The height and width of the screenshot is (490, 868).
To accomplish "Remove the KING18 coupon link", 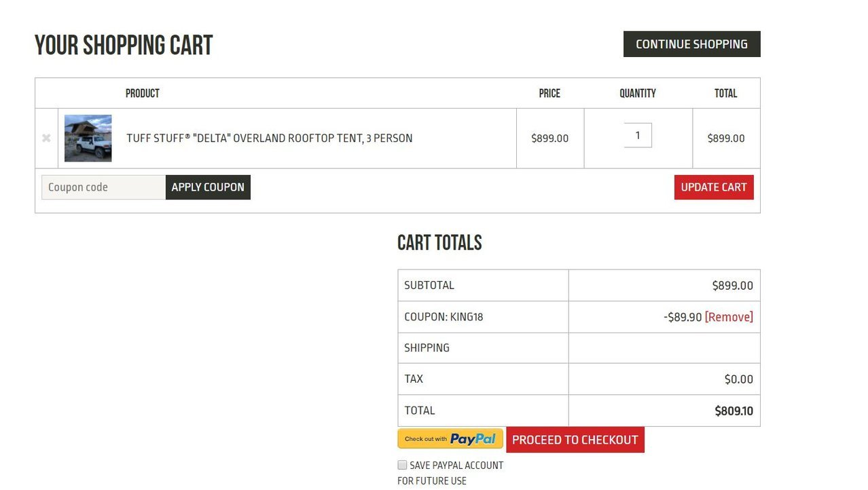I will coord(729,317).
